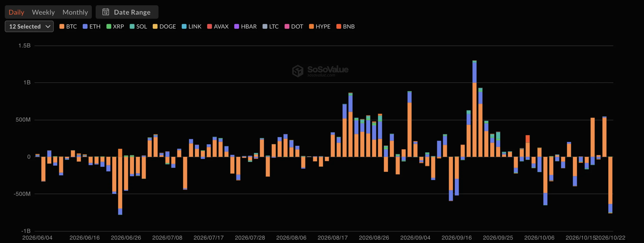Viewport: 644px width, 243px height.
Task: Click the tallest bar peaking near 1.3B
Action: 474,109
